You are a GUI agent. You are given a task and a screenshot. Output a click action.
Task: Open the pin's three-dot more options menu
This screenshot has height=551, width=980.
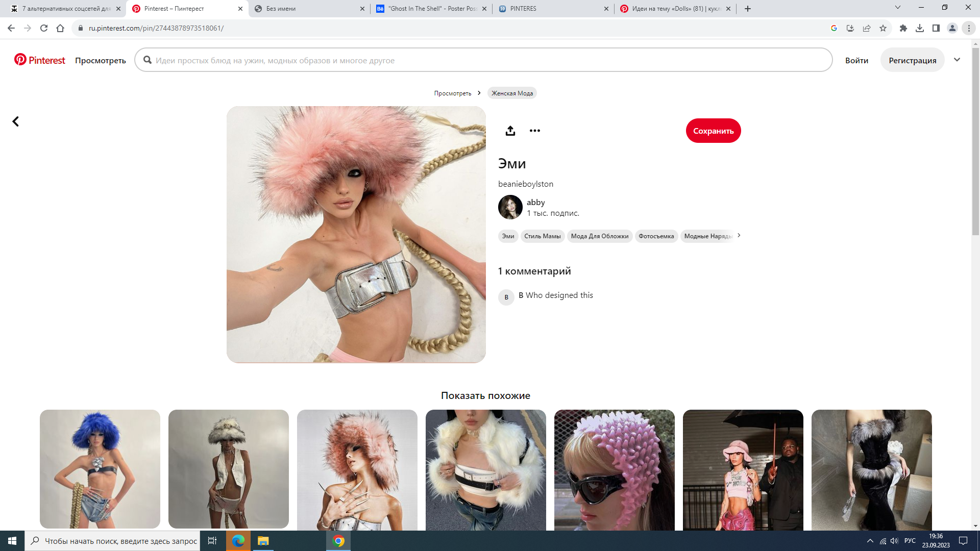click(x=534, y=131)
